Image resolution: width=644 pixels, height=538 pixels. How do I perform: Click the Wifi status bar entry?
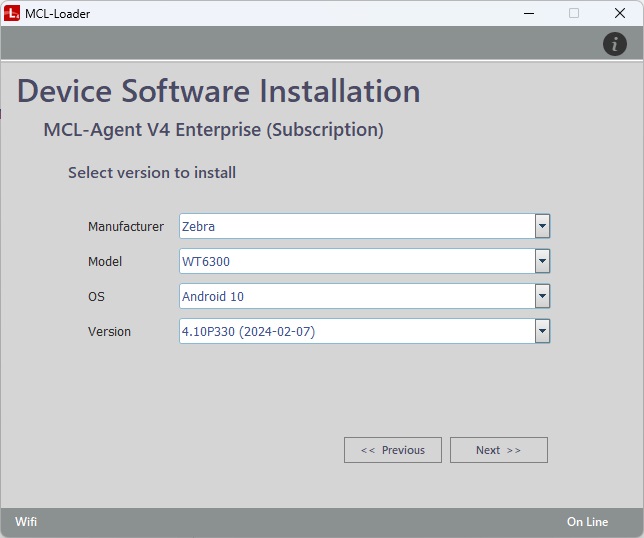pyautogui.click(x=26, y=522)
